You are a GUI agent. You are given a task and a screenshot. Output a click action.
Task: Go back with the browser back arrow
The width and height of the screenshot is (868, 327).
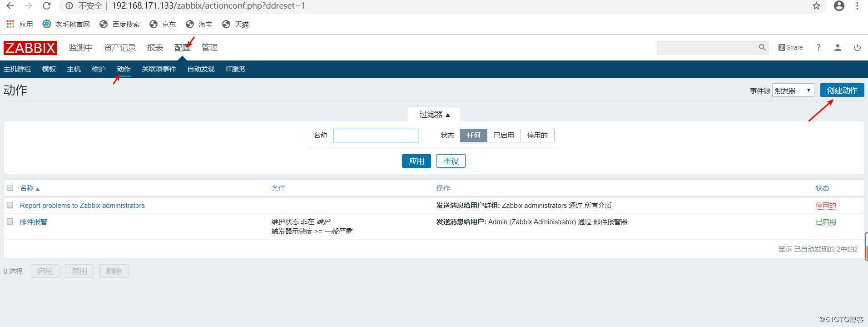[x=10, y=6]
